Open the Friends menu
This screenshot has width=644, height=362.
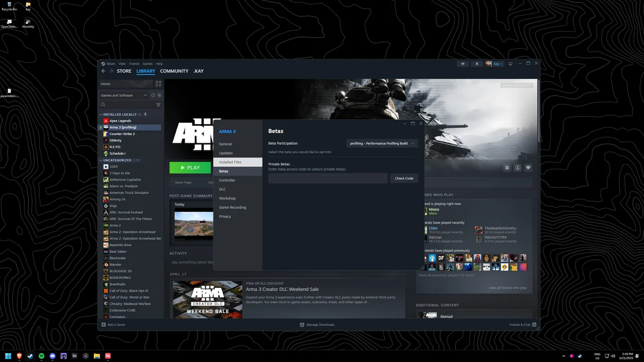coord(134,64)
